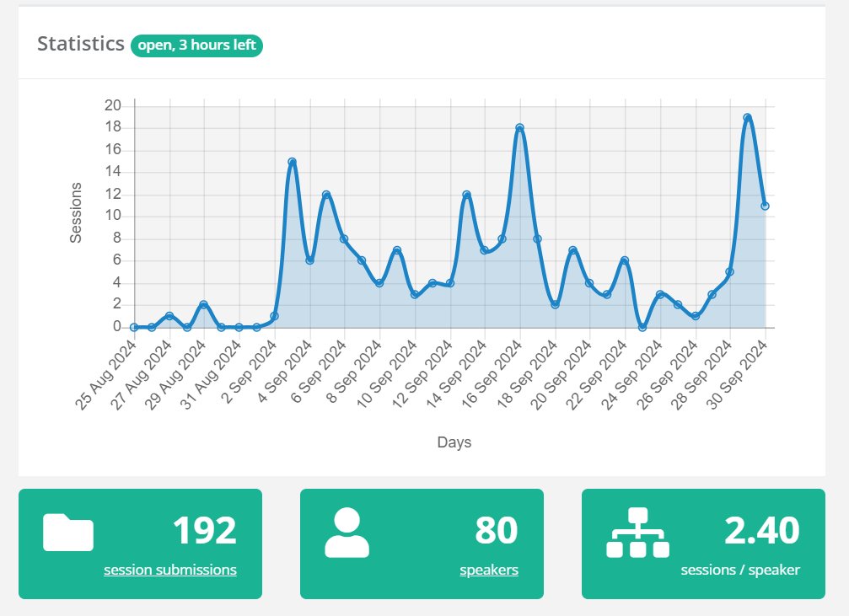The height and width of the screenshot is (616, 849).
Task: Click the '10 Sep 2024' axis label
Action: [x=387, y=375]
